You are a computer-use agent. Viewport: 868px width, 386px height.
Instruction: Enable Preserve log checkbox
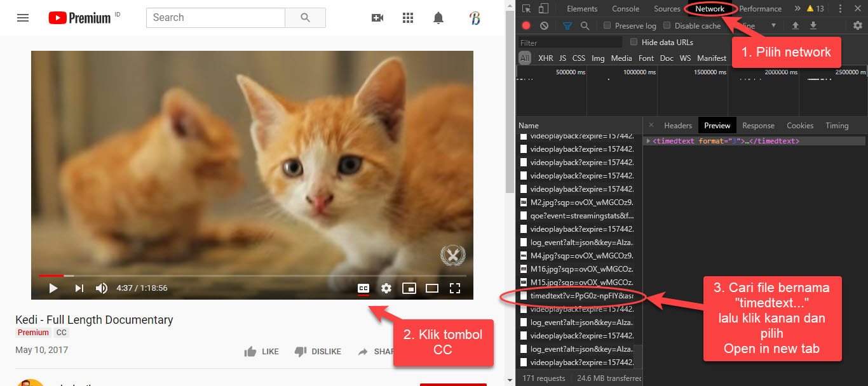[x=607, y=26]
